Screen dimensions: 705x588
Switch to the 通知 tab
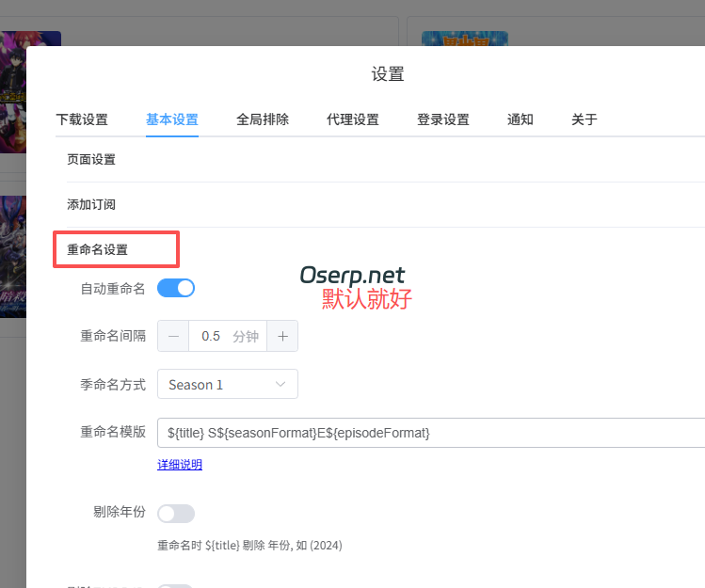tap(521, 119)
